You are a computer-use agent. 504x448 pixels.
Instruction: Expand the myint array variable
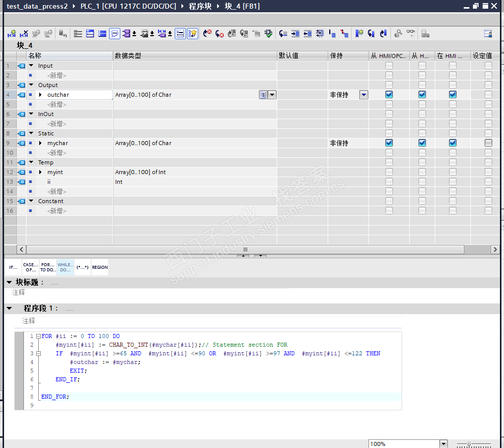tap(40, 172)
